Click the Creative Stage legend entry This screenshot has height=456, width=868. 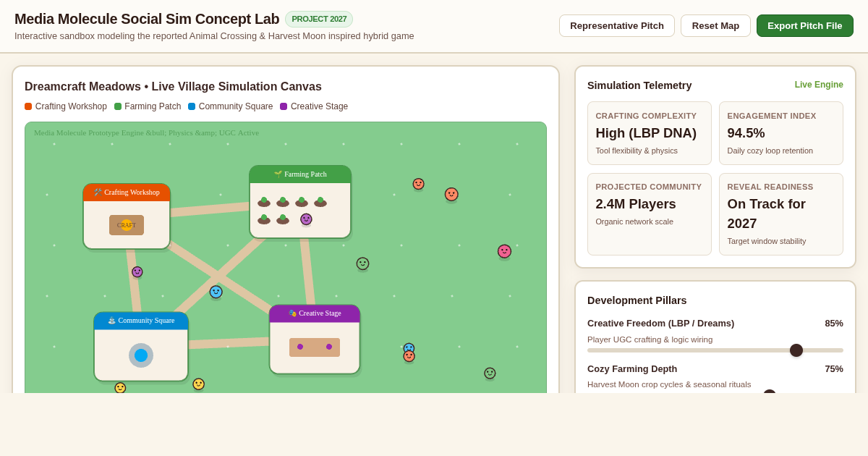[x=314, y=106]
